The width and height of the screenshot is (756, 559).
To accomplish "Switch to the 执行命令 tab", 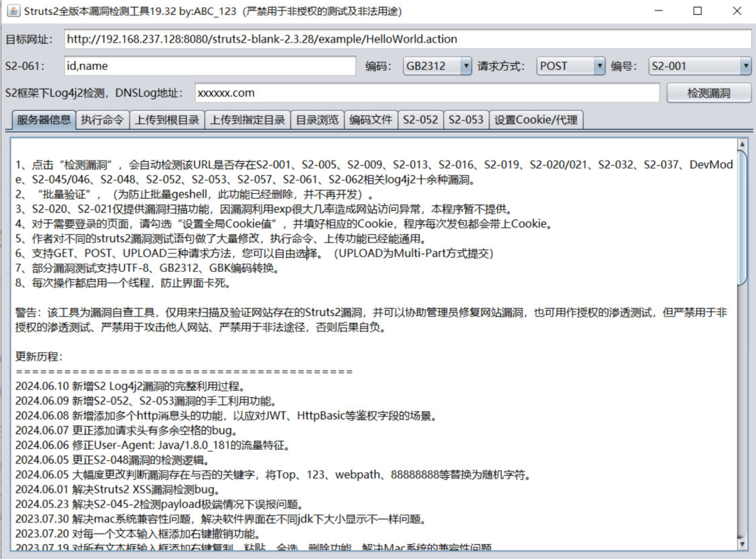I will [x=102, y=120].
